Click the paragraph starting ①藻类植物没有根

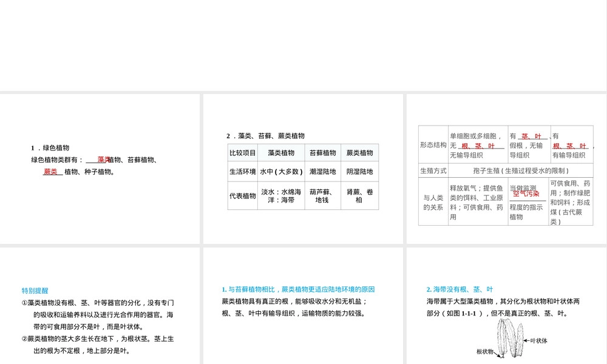(x=98, y=314)
